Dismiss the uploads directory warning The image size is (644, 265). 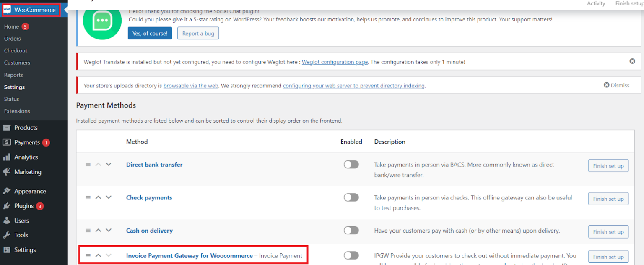tap(616, 85)
